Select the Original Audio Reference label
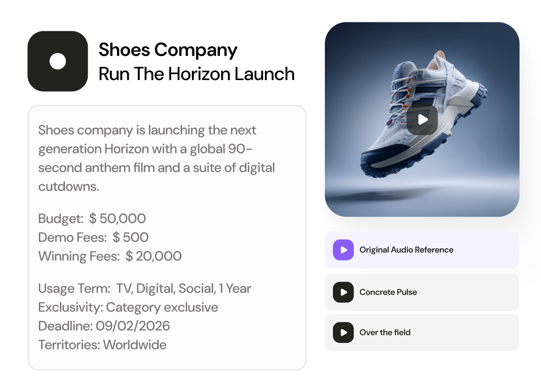 [406, 250]
